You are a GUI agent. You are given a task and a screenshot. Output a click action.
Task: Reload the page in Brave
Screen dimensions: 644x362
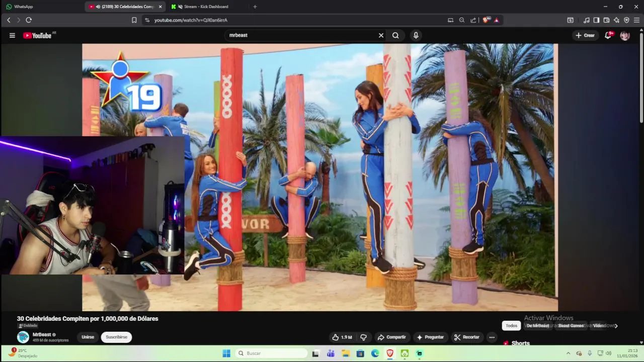[29, 20]
